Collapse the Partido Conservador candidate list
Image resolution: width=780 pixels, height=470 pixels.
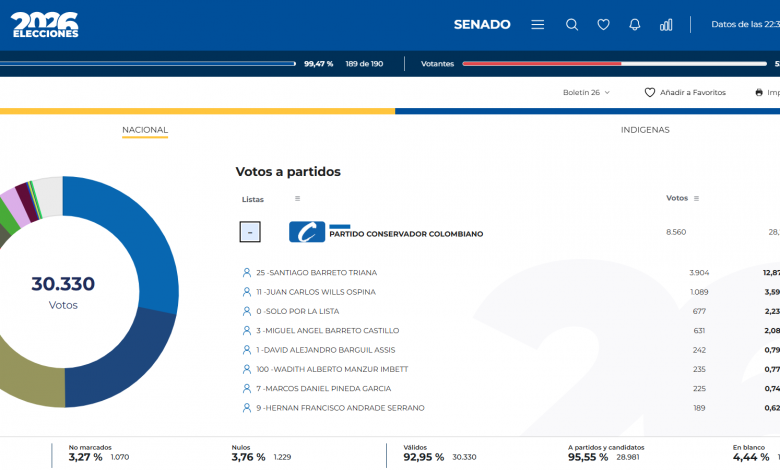click(x=250, y=232)
